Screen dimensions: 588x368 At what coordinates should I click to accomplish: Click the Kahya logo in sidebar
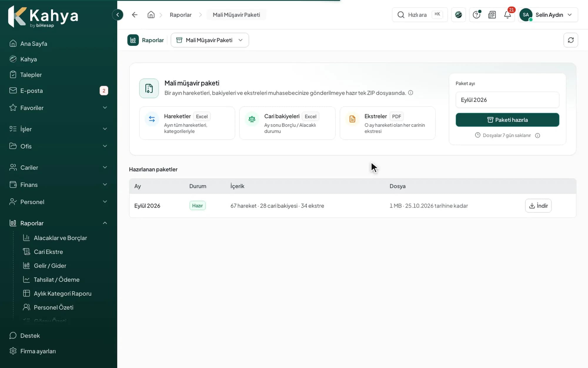point(43,17)
